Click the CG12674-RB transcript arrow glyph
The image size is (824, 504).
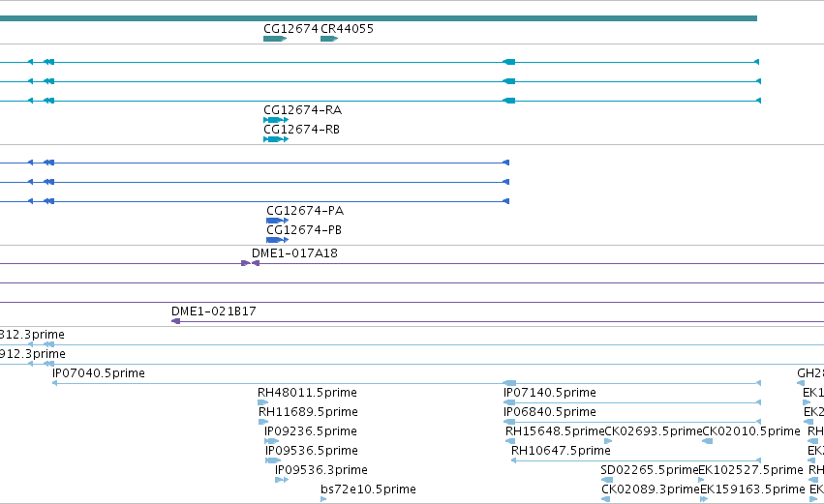[276, 139]
